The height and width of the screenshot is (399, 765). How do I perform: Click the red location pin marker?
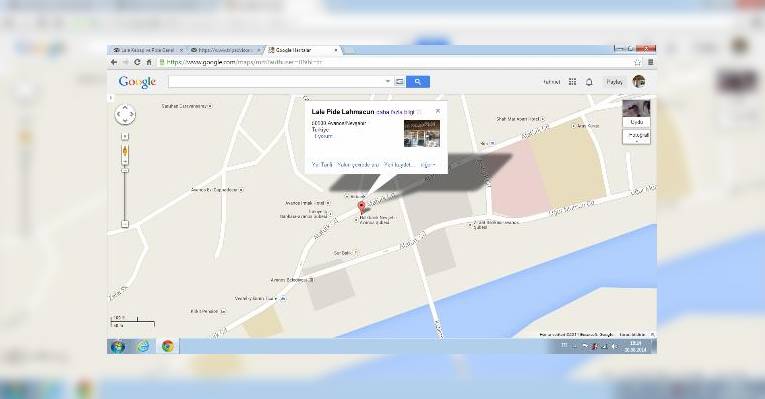click(x=362, y=207)
